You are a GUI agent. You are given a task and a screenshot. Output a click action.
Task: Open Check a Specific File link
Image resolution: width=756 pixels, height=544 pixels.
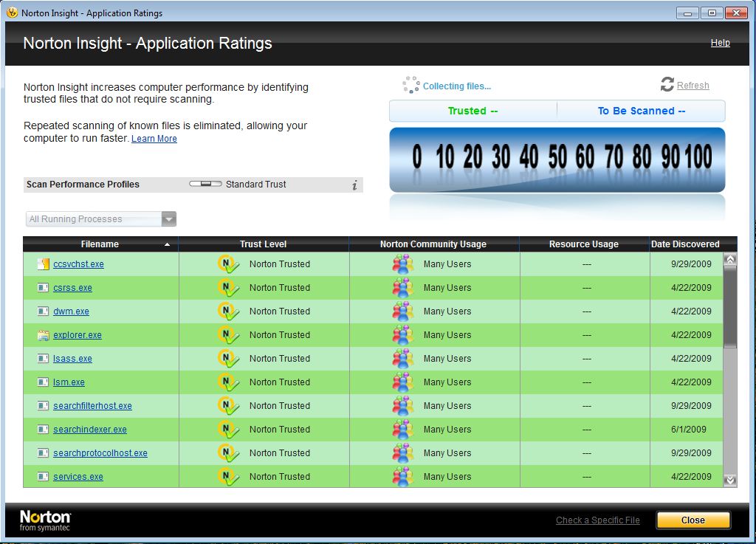[x=598, y=520]
